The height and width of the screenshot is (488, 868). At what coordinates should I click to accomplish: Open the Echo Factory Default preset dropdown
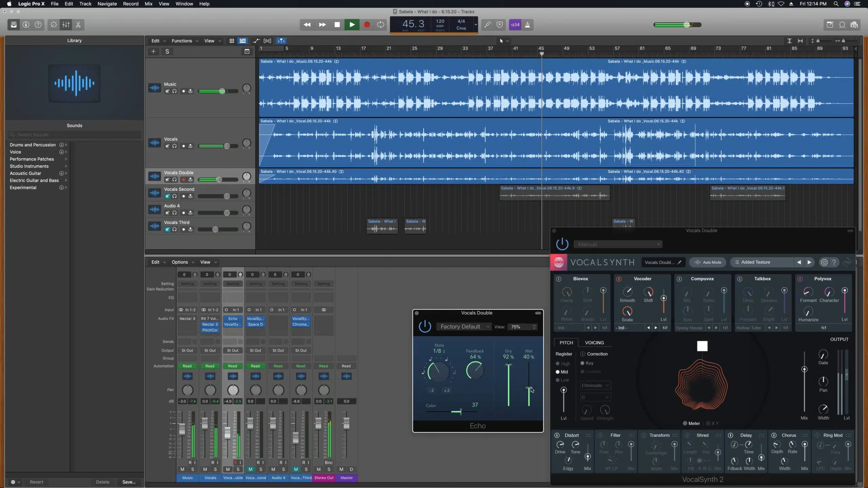click(x=463, y=327)
